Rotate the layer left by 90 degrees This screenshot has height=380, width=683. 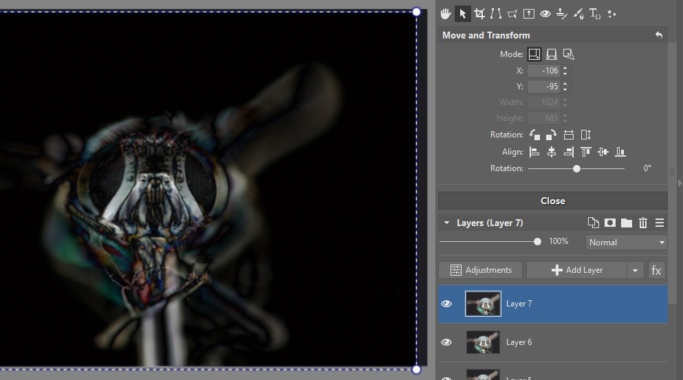[534, 135]
